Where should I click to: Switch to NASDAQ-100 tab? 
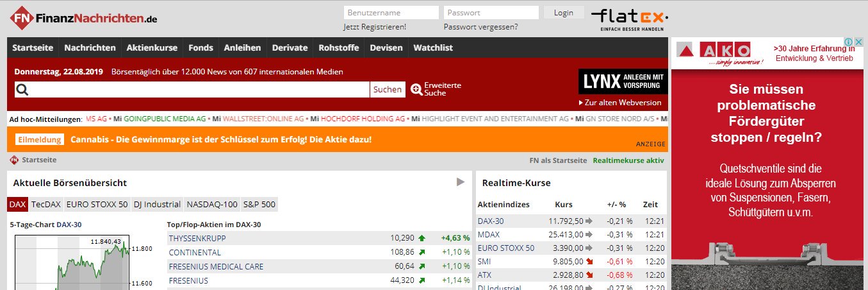pyautogui.click(x=212, y=205)
